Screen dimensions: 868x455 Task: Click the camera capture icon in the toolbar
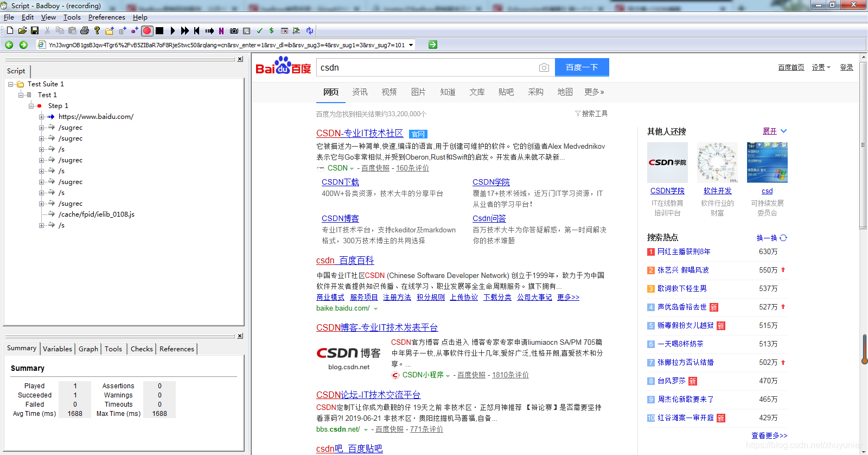234,31
